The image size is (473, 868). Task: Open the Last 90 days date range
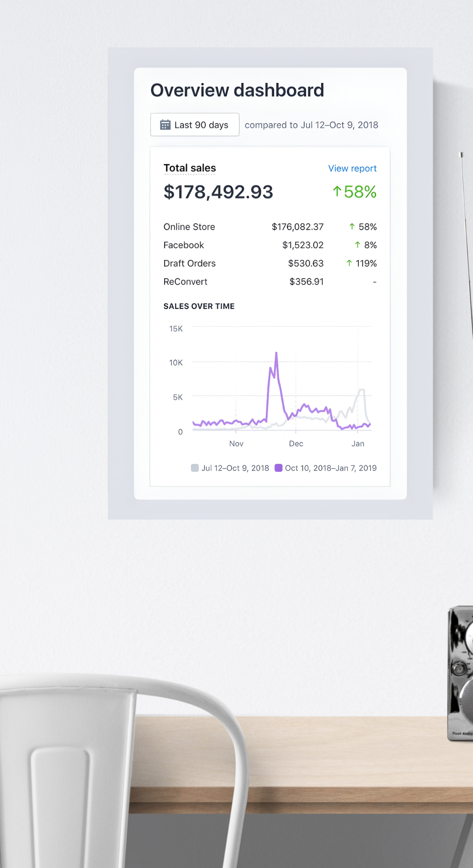[195, 125]
